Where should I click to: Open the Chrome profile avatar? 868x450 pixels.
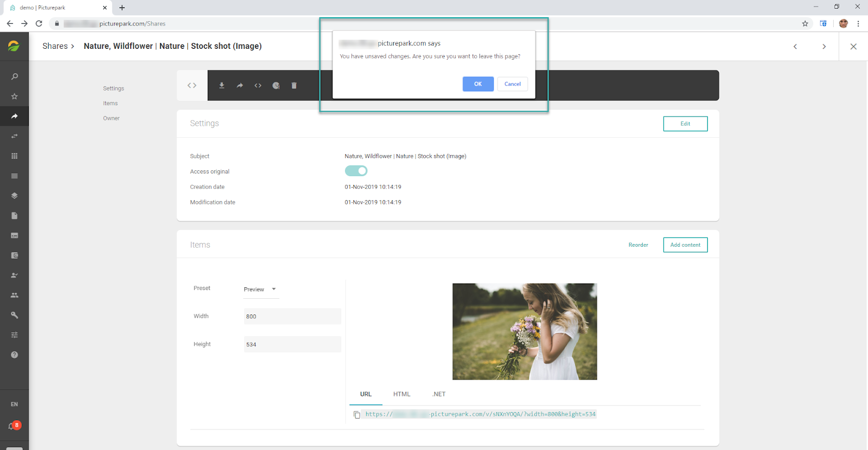pyautogui.click(x=843, y=23)
